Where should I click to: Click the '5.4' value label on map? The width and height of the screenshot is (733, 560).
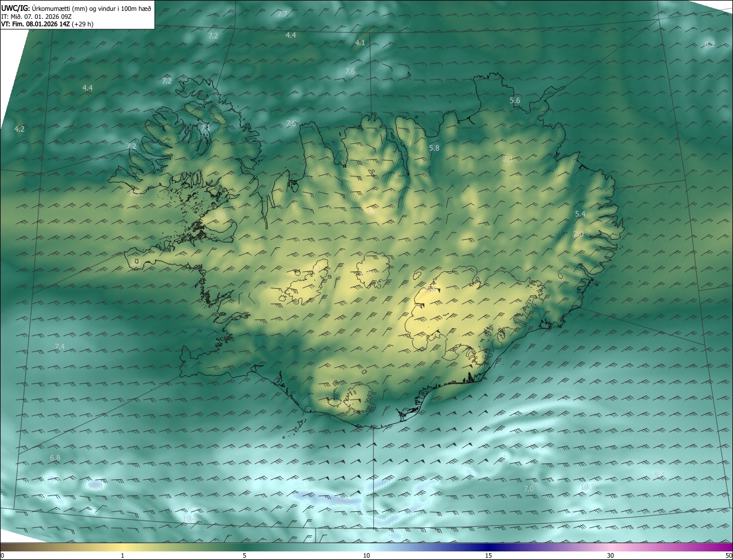tap(580, 214)
